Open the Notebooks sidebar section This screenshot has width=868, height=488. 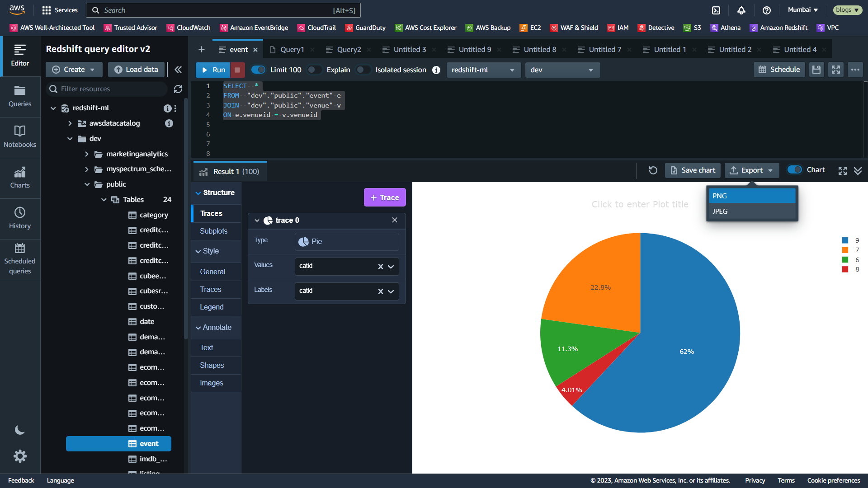coord(20,137)
